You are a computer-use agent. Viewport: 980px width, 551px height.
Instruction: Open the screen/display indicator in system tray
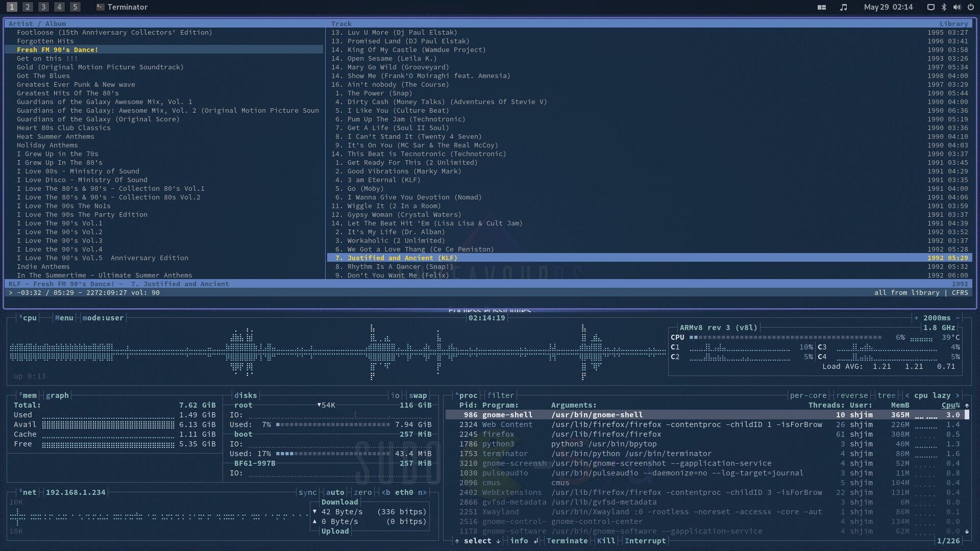[x=930, y=7]
